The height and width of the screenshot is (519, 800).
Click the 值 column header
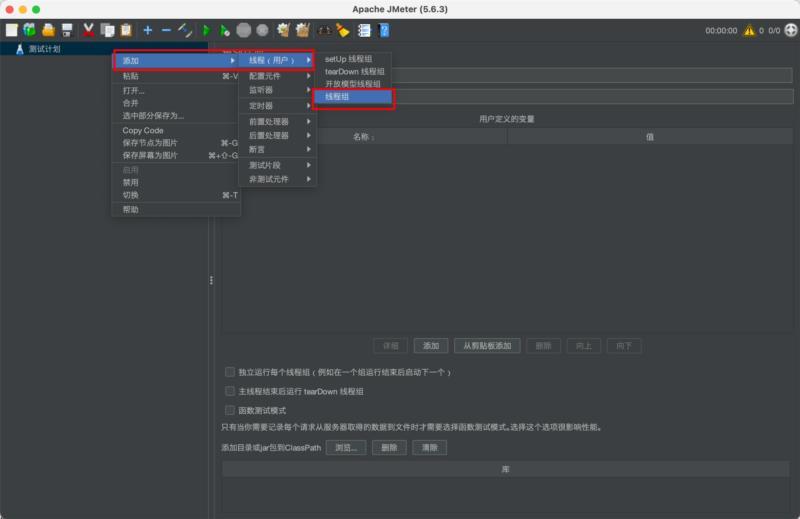[649, 137]
